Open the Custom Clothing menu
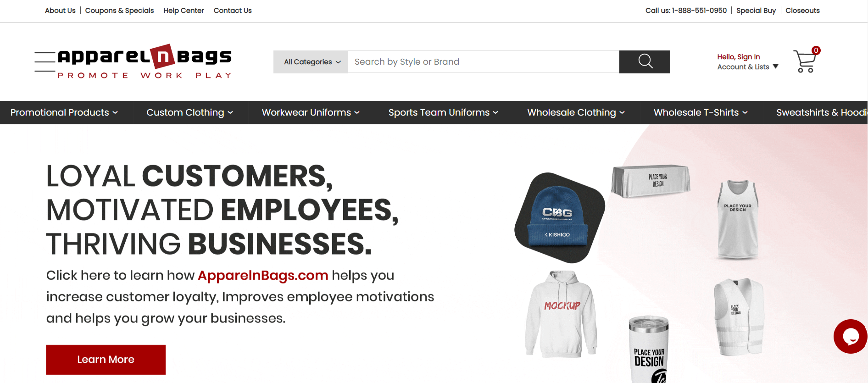 coord(190,112)
